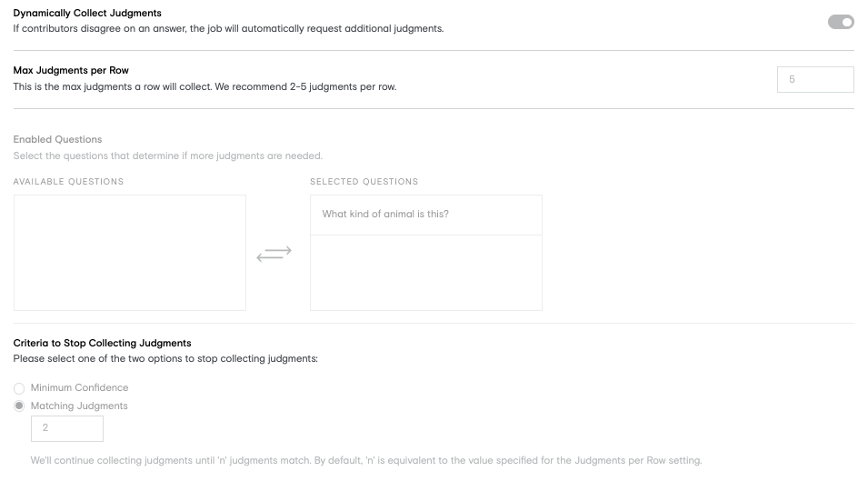Click the 'Minimum Confidence' option text
Viewport: 868px width, 481px height.
pyautogui.click(x=79, y=387)
